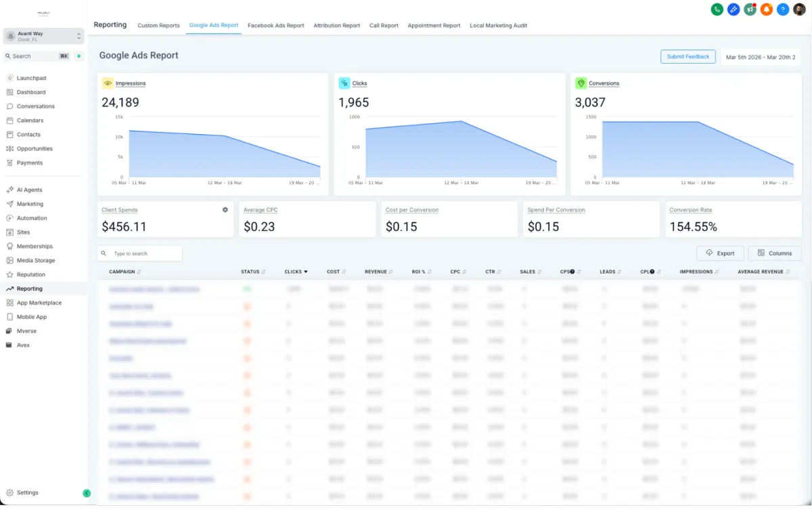Switch to the Appointment Report tab
Image resolution: width=812 pixels, height=514 pixels.
[434, 26]
